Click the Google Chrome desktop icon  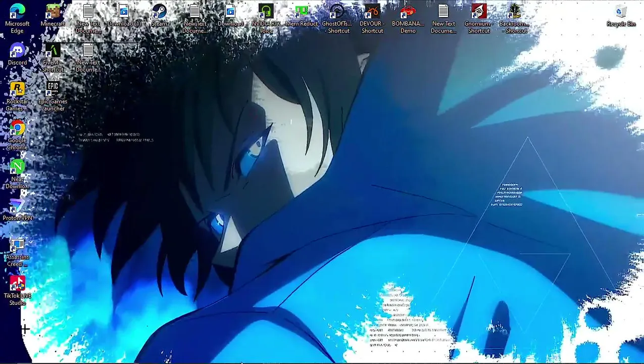coord(17,135)
